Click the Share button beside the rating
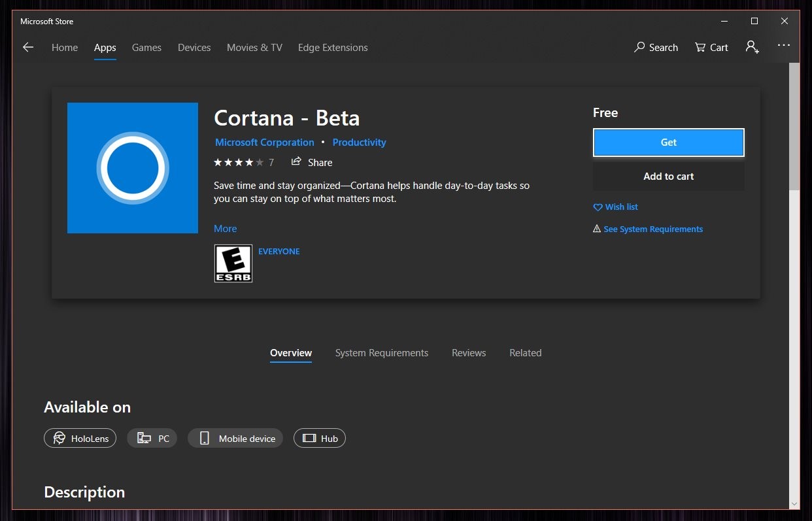The width and height of the screenshot is (812, 521). [312, 162]
